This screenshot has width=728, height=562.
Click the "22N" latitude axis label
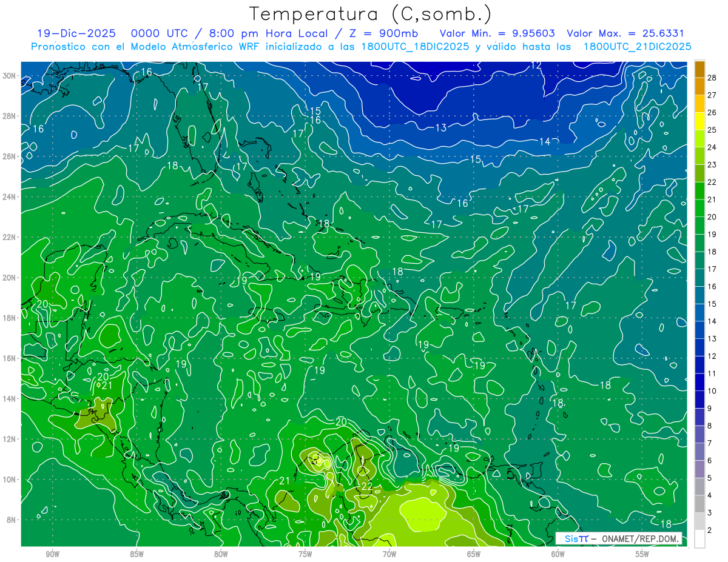tap(10, 237)
